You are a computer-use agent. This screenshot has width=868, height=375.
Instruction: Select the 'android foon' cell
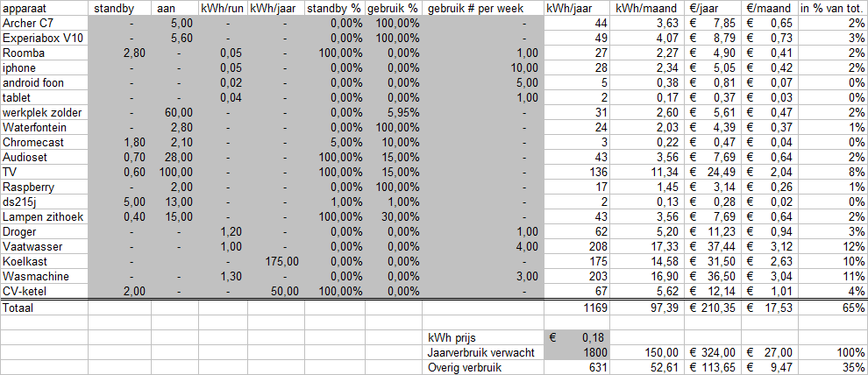point(44,83)
